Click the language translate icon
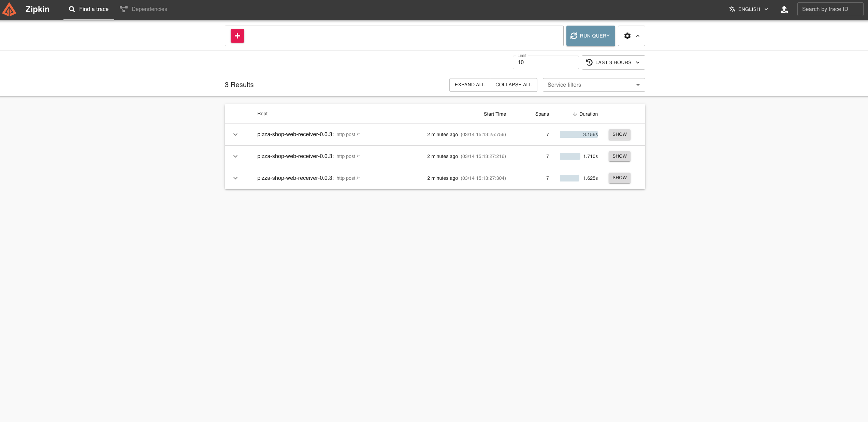 [732, 9]
